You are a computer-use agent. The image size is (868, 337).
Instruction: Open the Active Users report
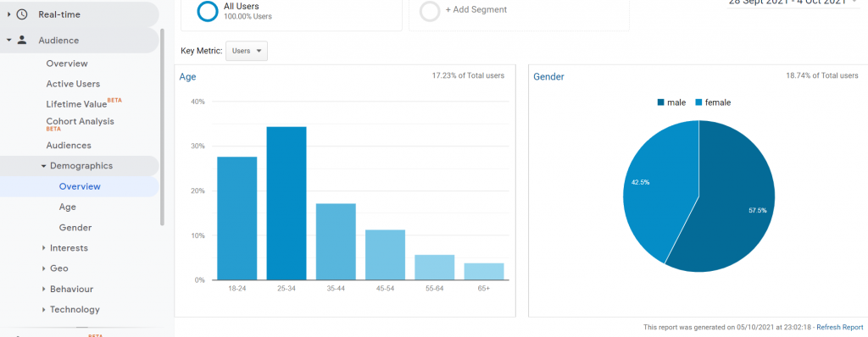[x=73, y=84]
